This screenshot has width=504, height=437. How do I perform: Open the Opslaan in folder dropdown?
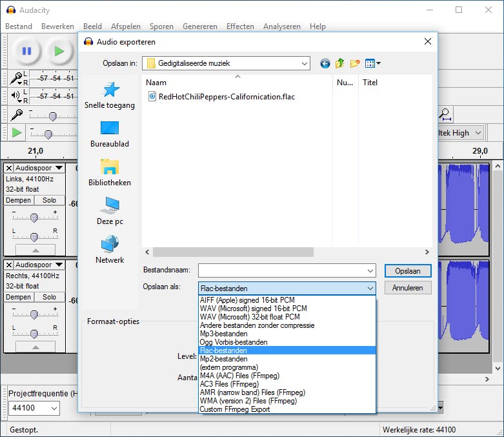(226, 63)
